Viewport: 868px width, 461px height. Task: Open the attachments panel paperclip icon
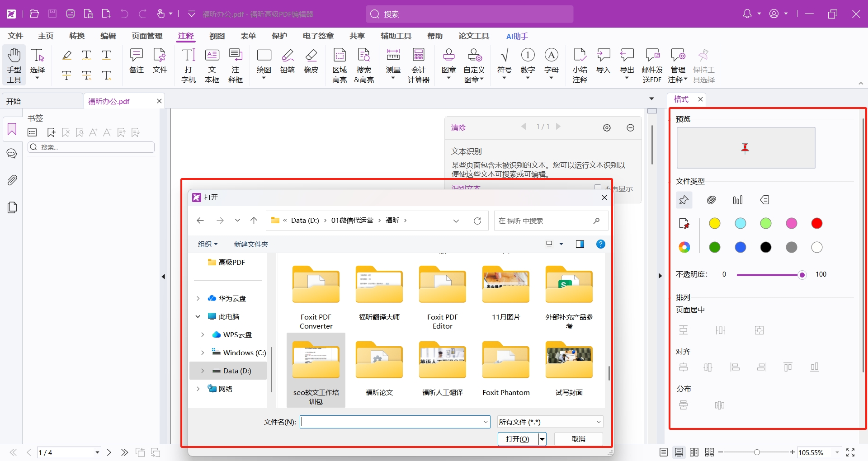pyautogui.click(x=12, y=180)
